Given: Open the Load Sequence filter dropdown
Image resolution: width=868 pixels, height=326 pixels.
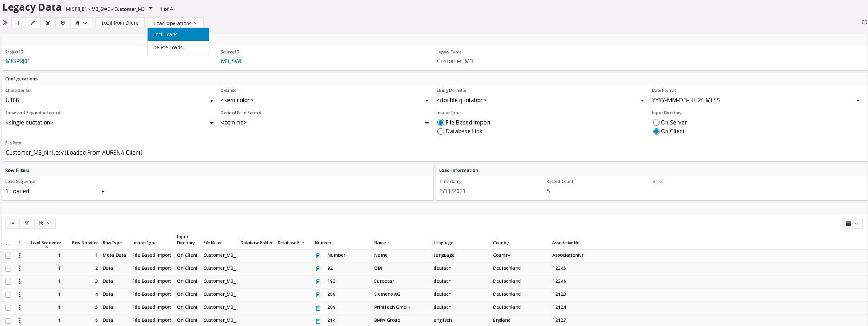Looking at the screenshot, I should click(103, 192).
